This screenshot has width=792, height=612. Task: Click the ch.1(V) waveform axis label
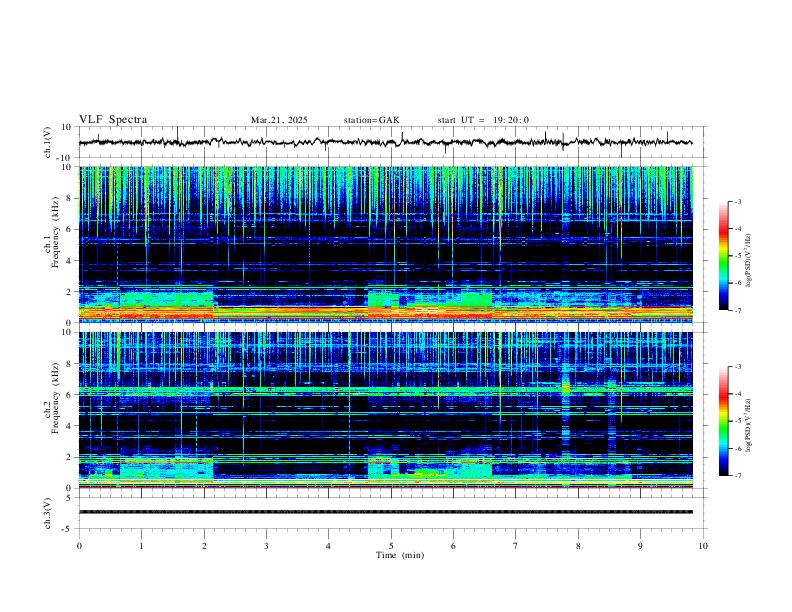pos(48,142)
